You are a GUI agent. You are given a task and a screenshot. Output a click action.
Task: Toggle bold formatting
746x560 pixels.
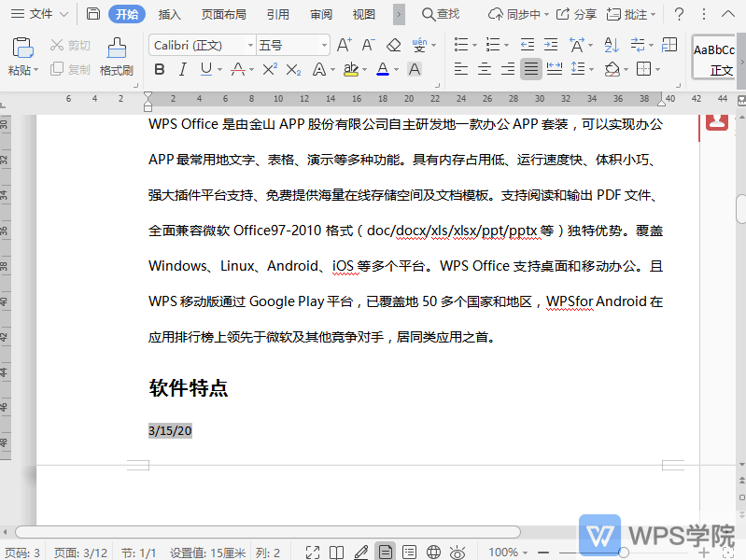159,69
